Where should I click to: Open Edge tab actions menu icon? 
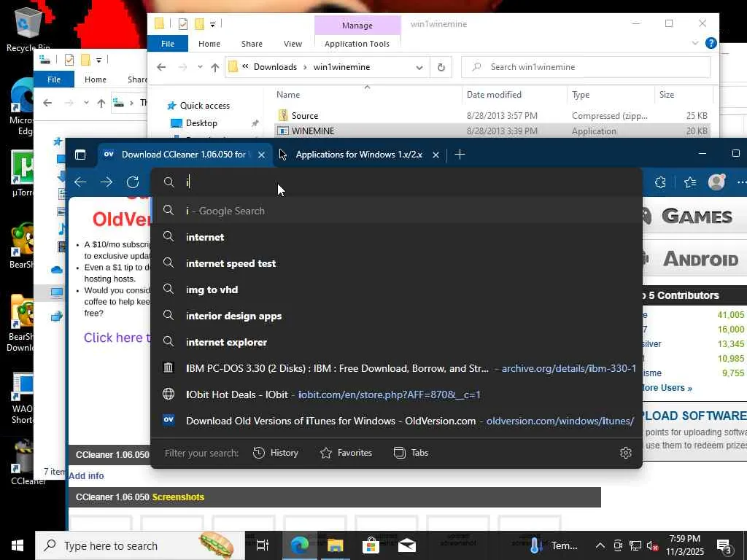pos(80,155)
